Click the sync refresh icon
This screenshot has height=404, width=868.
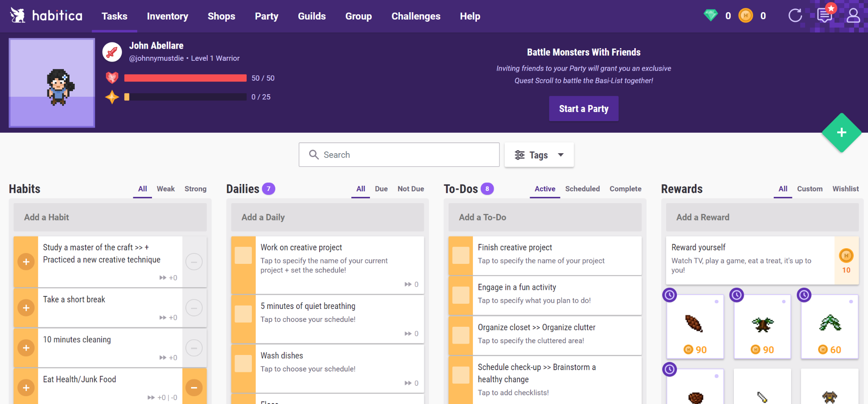pyautogui.click(x=795, y=16)
